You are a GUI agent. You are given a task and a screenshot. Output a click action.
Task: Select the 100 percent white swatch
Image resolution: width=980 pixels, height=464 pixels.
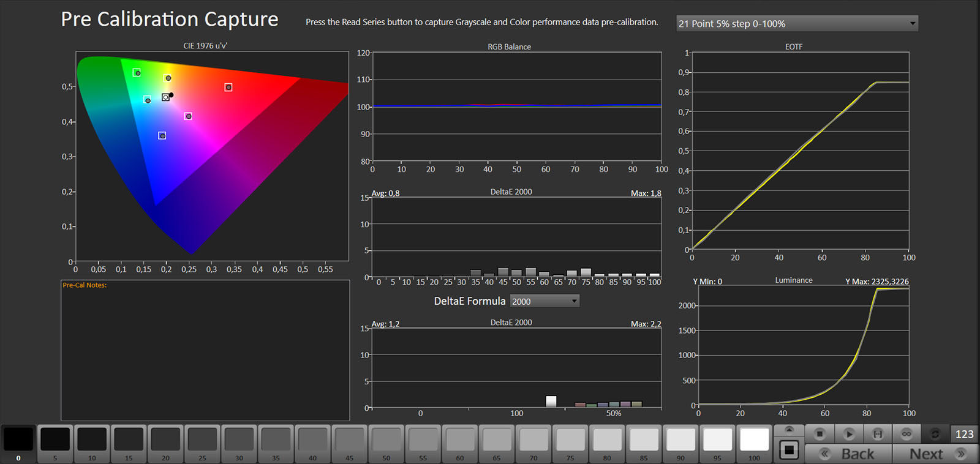pyautogui.click(x=754, y=440)
